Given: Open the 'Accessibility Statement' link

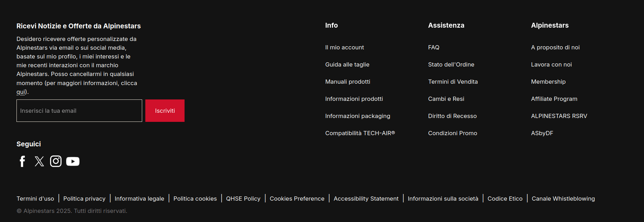Looking at the screenshot, I should (366, 199).
